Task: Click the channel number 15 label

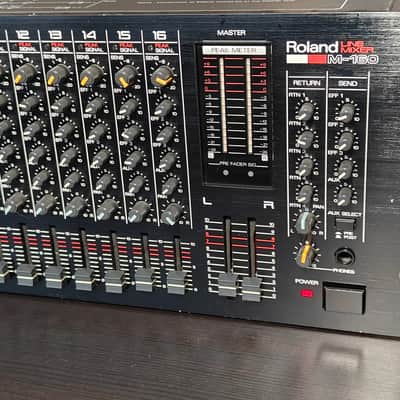Action: coord(124,35)
